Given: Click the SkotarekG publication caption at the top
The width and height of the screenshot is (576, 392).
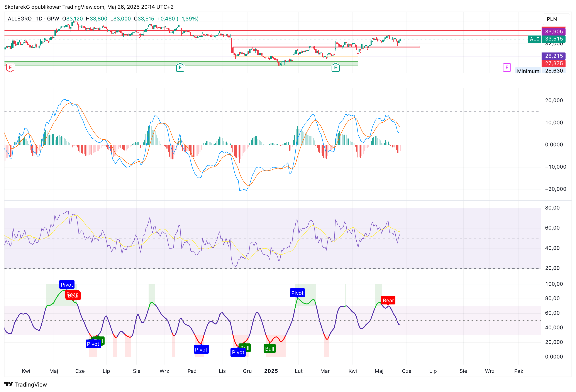Looking at the screenshot, I should pos(89,7).
